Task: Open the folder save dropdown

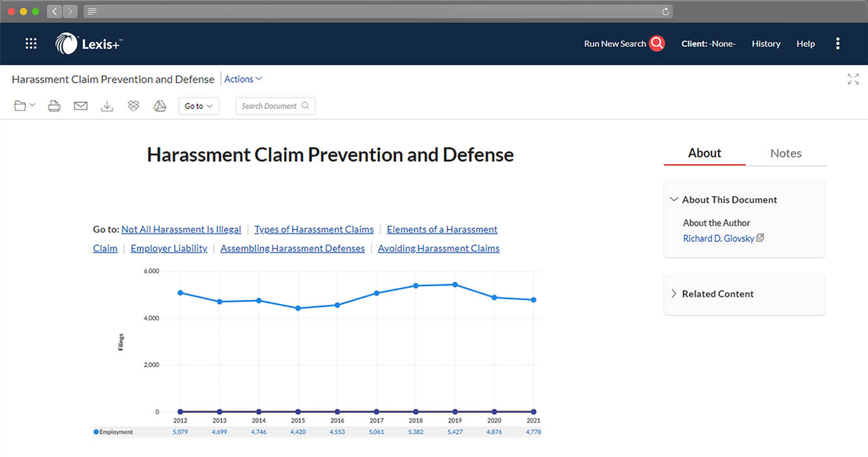Action: tap(25, 106)
